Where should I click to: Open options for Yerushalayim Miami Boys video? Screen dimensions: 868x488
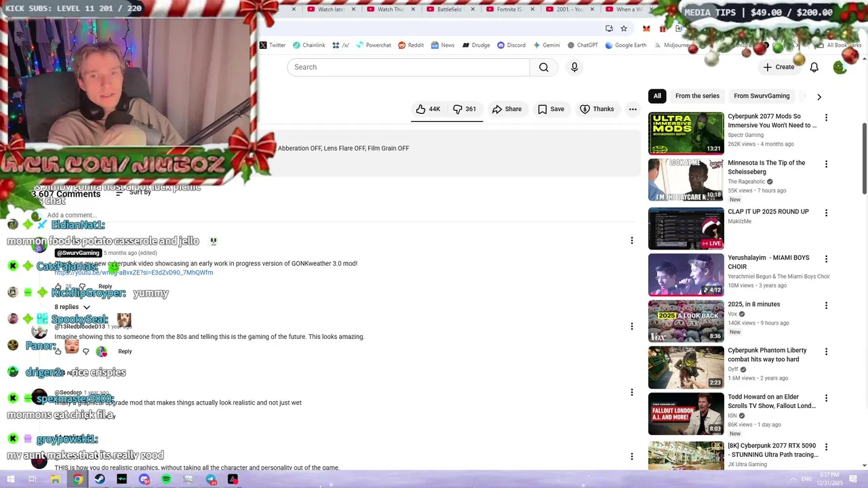[826, 259]
